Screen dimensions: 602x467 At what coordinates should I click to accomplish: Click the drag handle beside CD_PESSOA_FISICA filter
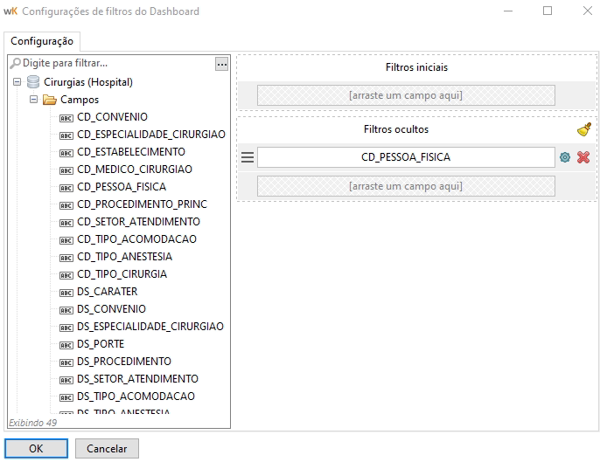pyautogui.click(x=247, y=157)
